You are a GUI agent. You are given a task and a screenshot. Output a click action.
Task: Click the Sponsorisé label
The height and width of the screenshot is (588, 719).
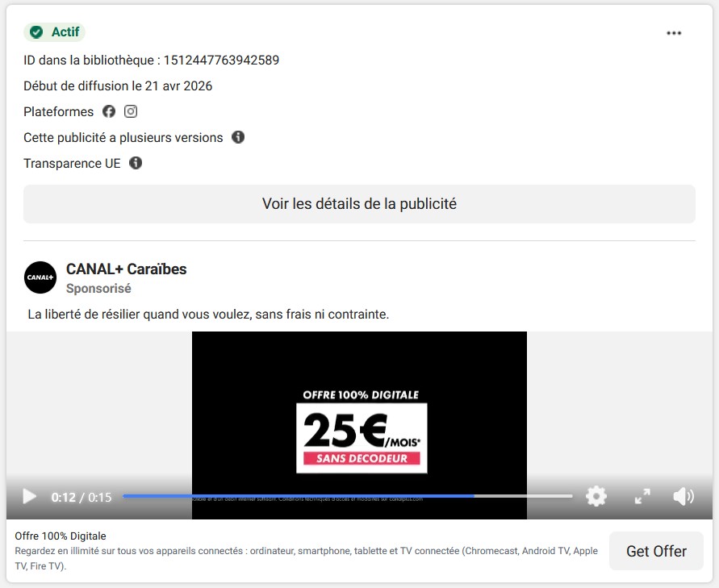[x=98, y=289]
